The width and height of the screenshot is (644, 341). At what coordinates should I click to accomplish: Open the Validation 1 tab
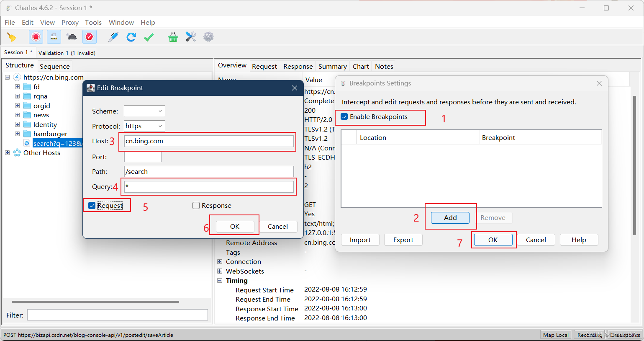point(67,53)
